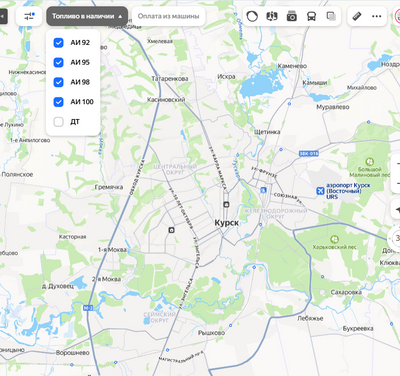Viewport: 400px width, 376px height.
Task: Open the filters settings button
Action: pos(29,16)
